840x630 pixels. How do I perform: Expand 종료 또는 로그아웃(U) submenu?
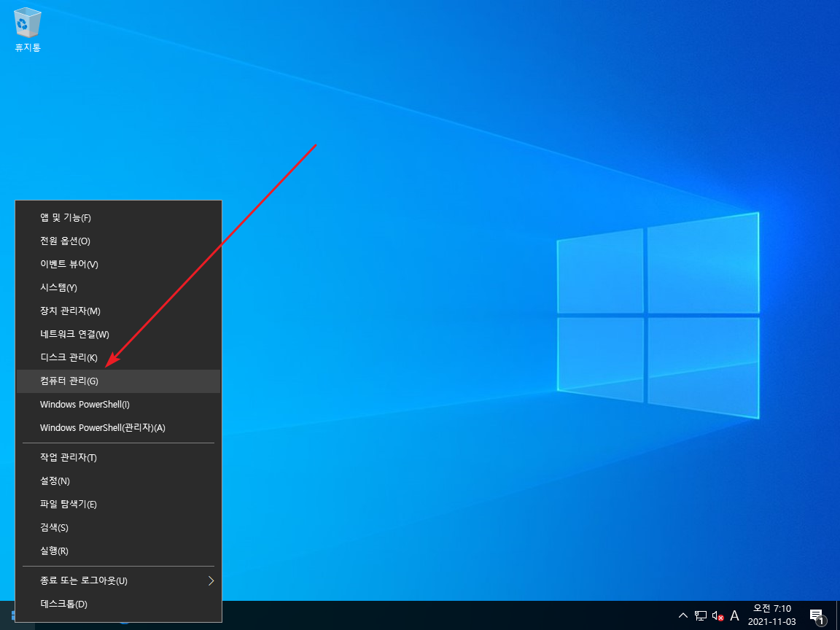click(118, 580)
